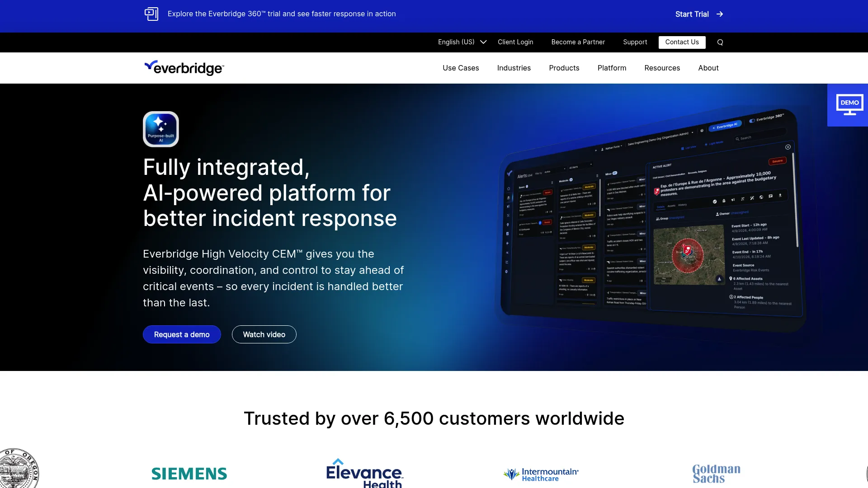The height and width of the screenshot is (488, 868).
Task: Open the DEMO monitor side widget
Action: 848,105
